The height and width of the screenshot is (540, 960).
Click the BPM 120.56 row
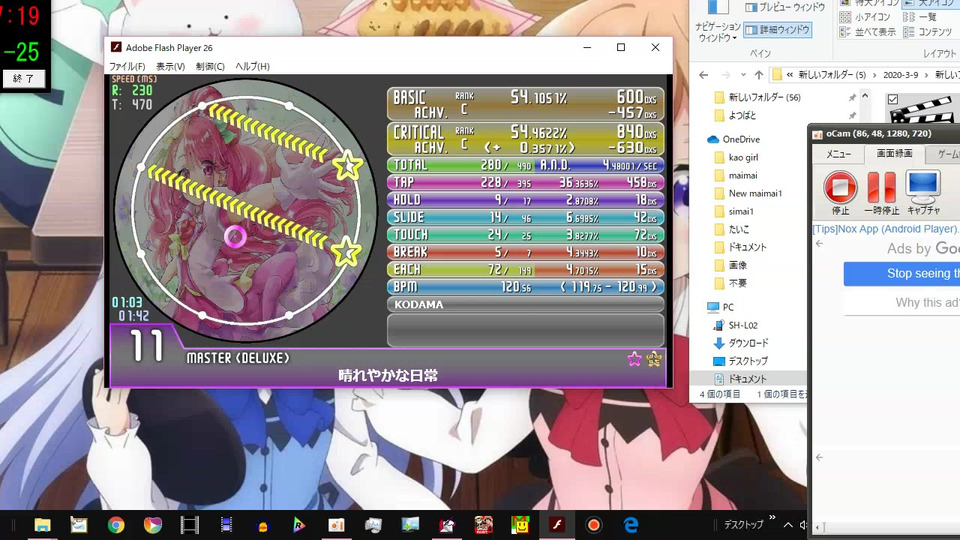525,287
